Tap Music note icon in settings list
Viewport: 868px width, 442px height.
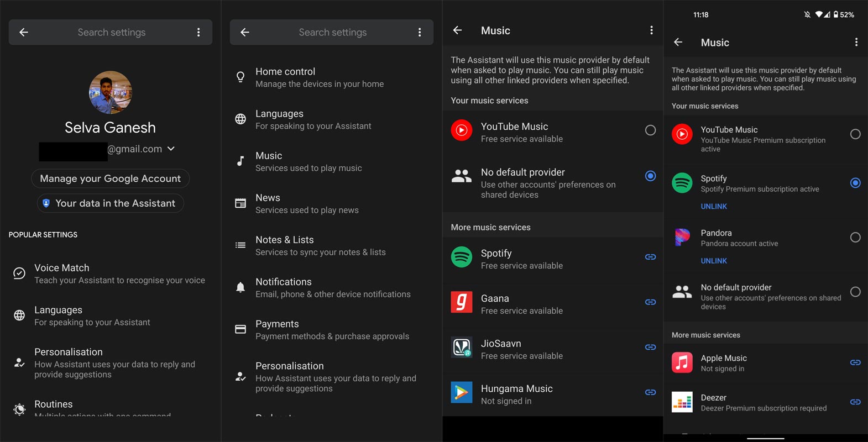click(240, 161)
